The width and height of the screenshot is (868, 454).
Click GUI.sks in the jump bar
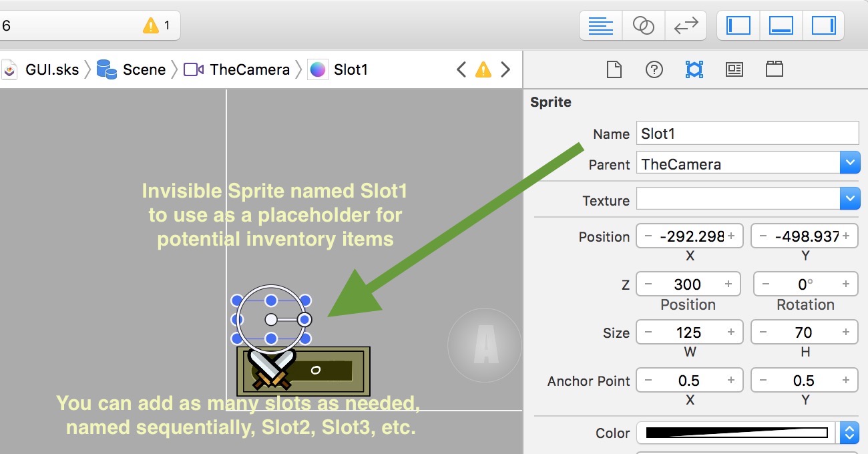coord(51,69)
